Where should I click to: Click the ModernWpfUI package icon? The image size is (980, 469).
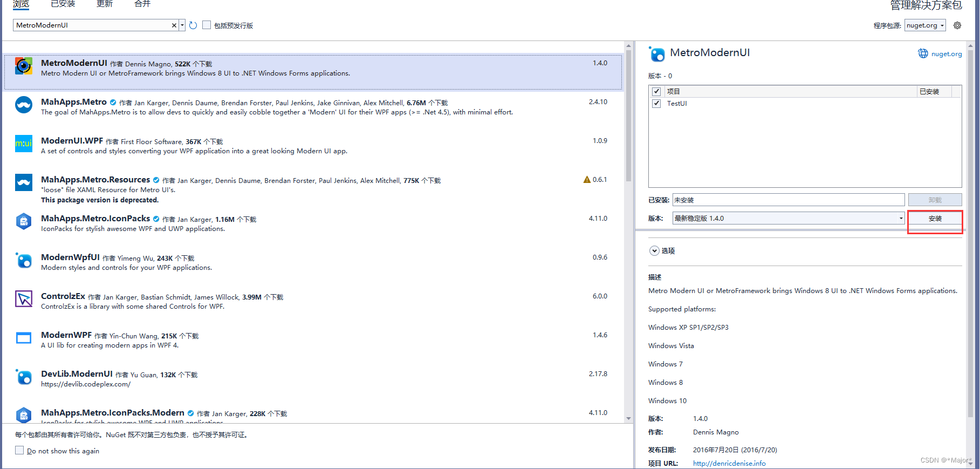tap(24, 260)
